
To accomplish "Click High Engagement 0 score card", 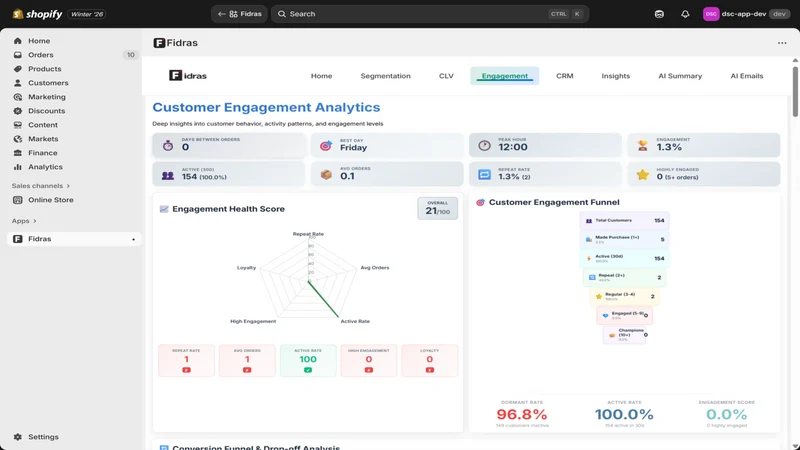I will [x=368, y=361].
